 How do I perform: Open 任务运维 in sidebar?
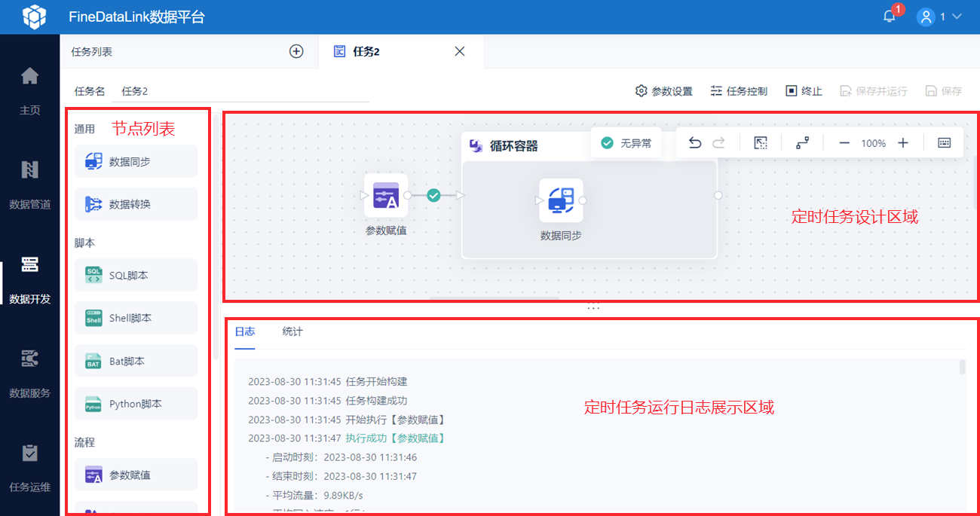coord(30,468)
